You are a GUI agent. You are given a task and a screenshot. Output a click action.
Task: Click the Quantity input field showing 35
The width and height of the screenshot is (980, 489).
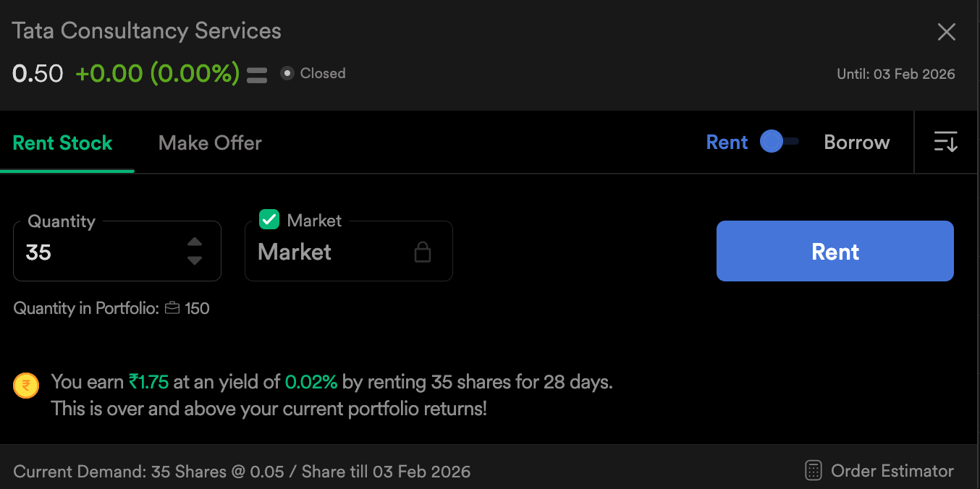[101, 252]
